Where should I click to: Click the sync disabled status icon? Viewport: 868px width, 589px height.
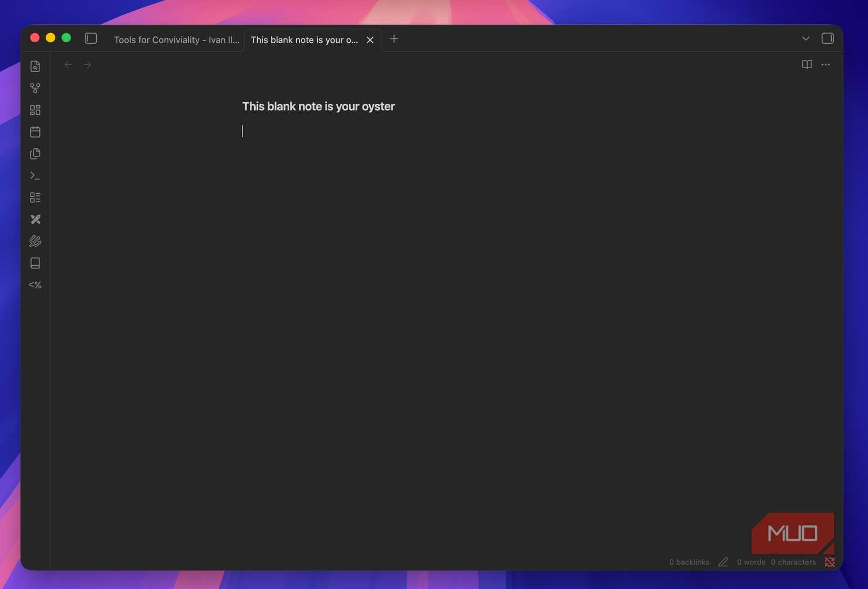[x=830, y=562]
